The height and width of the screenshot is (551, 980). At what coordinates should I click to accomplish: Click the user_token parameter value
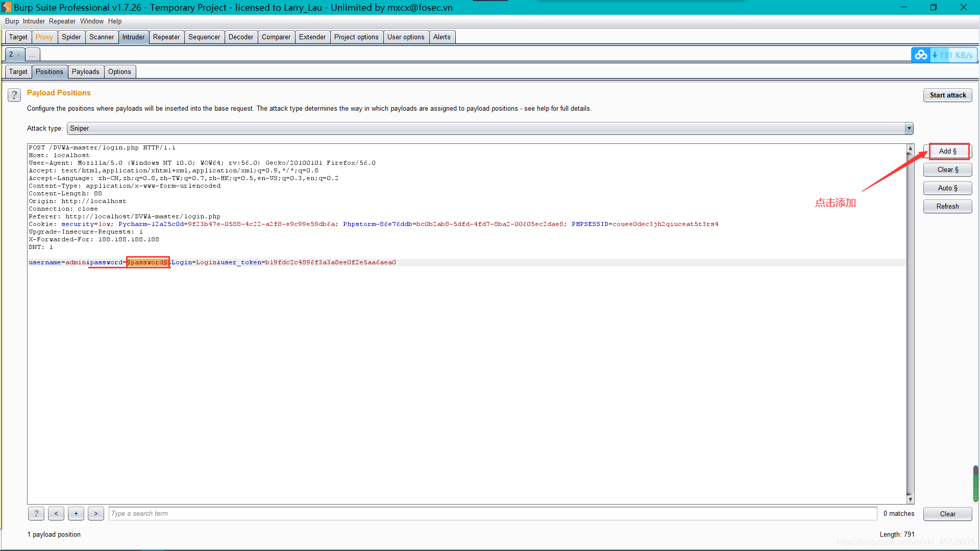coord(331,262)
